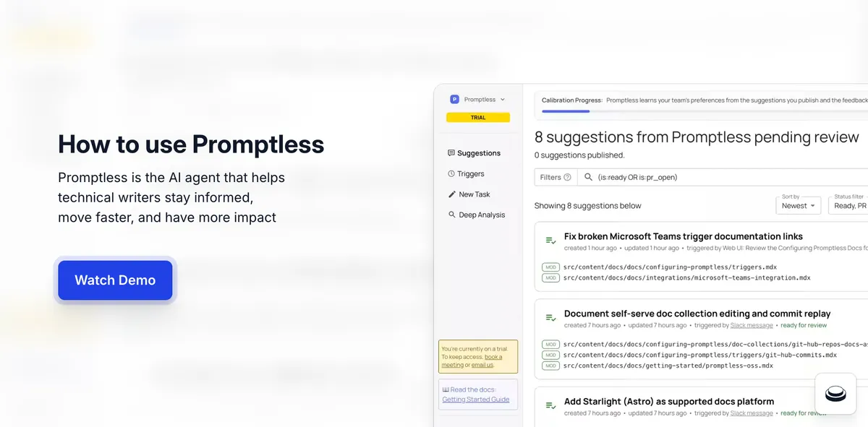The width and height of the screenshot is (868, 427).
Task: Open the Getting Started Guide link
Action: pyautogui.click(x=476, y=400)
